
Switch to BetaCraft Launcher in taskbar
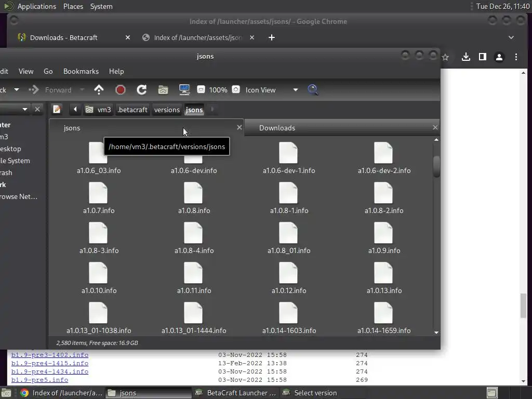point(236,393)
